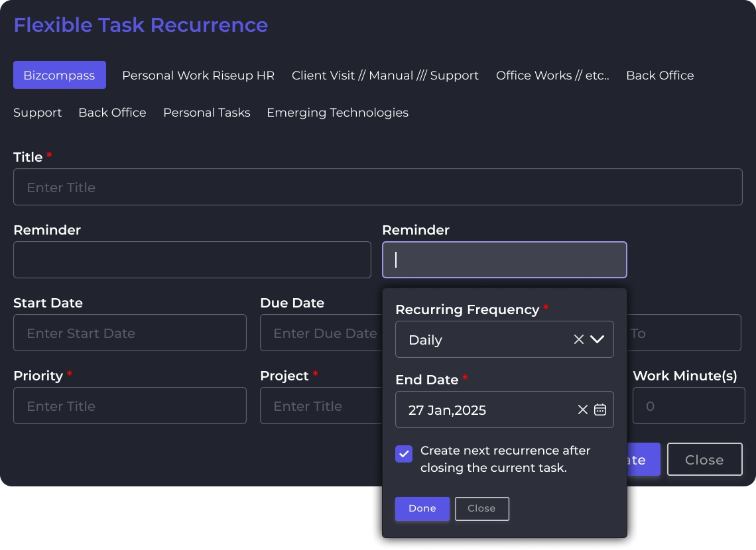Click the small Close button in popup
This screenshot has height=550, width=756.
click(481, 508)
